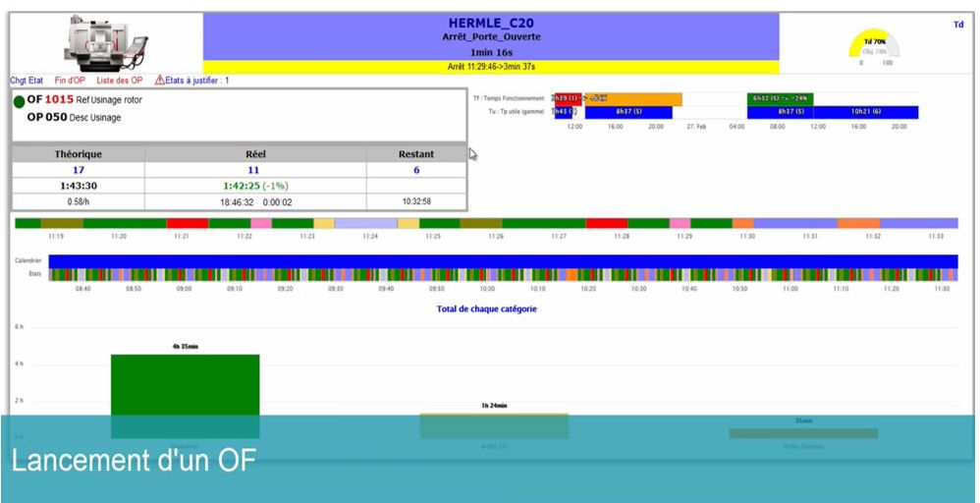Click the blue Calendrier timeline bar
The height and width of the screenshot is (503, 980).
coord(503,260)
